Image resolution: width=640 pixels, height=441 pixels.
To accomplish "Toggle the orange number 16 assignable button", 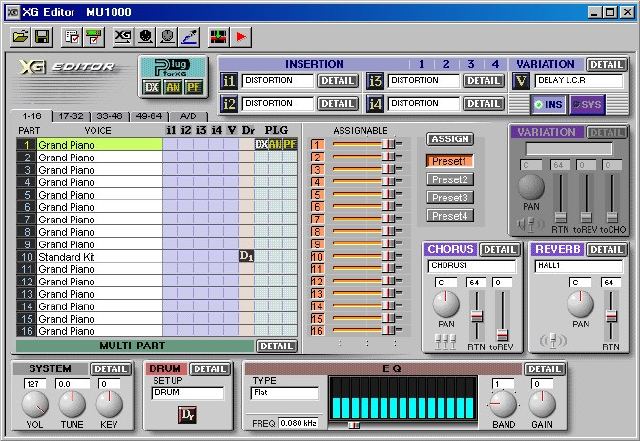I will (x=317, y=331).
